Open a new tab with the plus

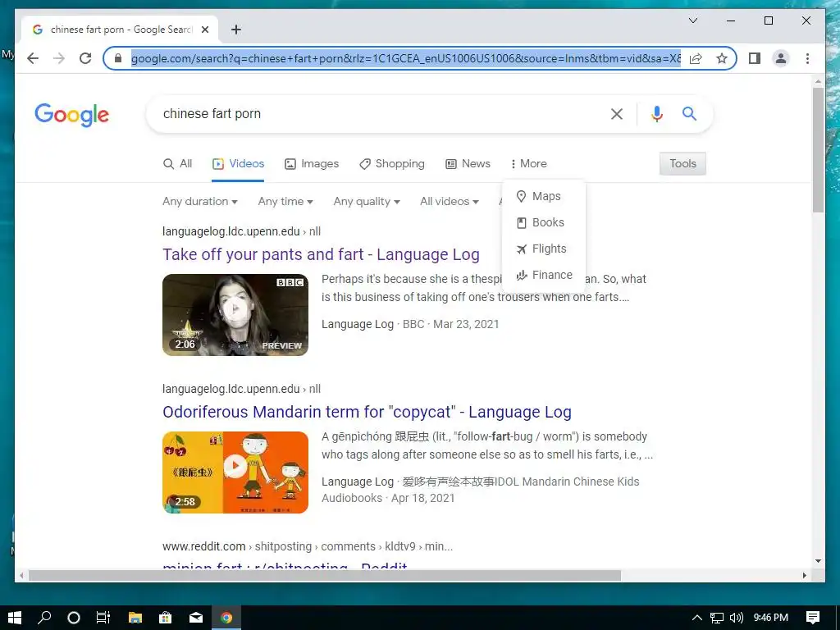235,30
